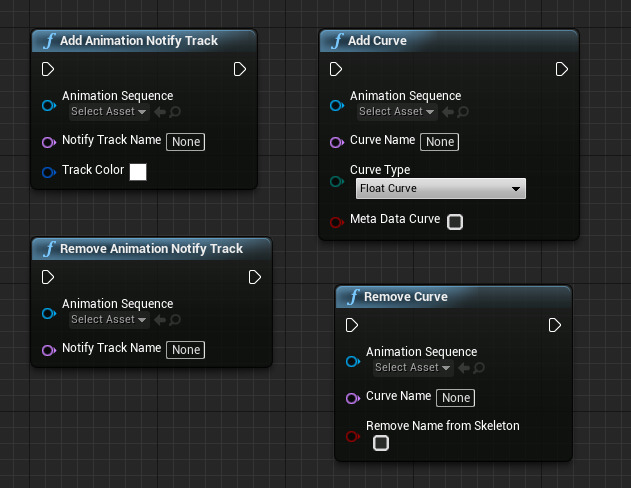Select the Remove Curve node title
The height and width of the screenshot is (488, 631).
coord(405,297)
